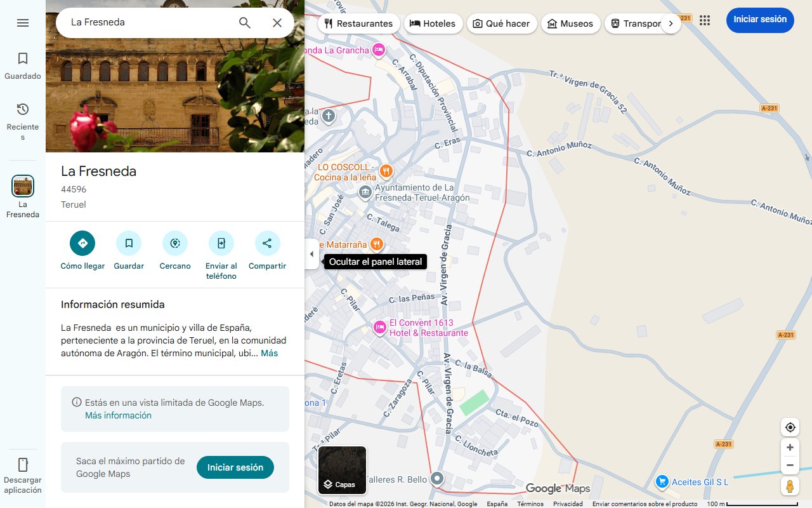
Task: Click the Cómo llegar directions icon
Action: click(x=82, y=243)
